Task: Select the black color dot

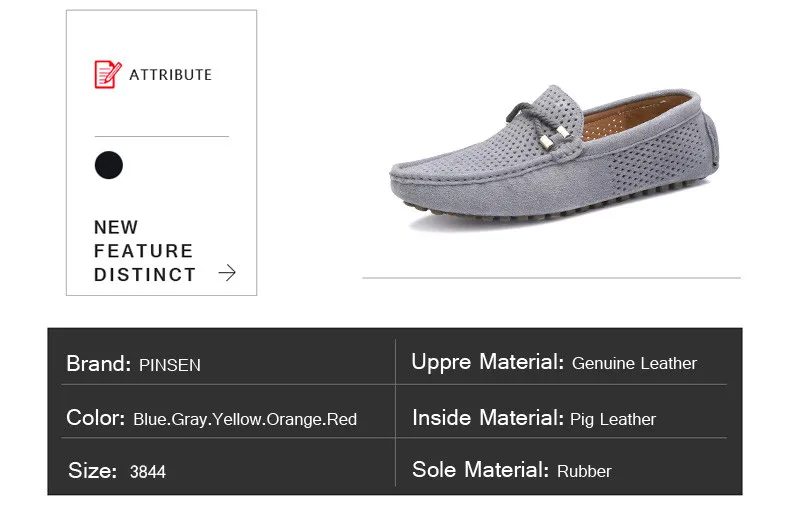Action: [109, 165]
